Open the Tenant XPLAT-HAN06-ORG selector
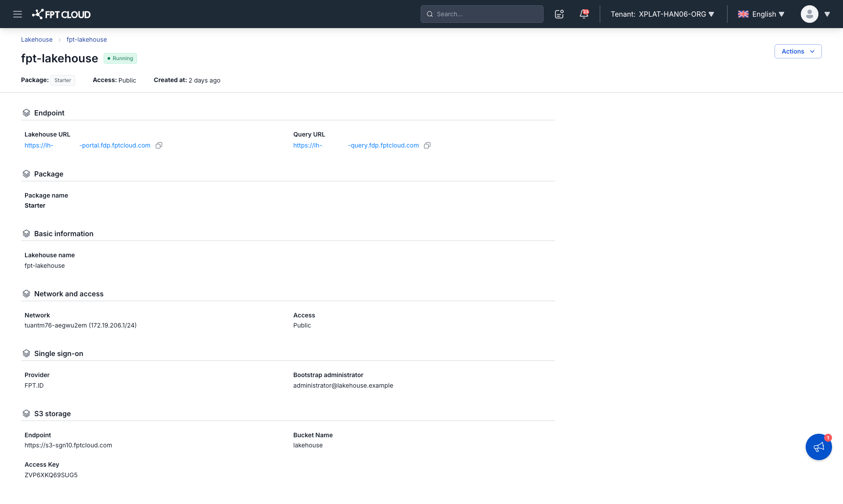843x504 pixels. 663,14
